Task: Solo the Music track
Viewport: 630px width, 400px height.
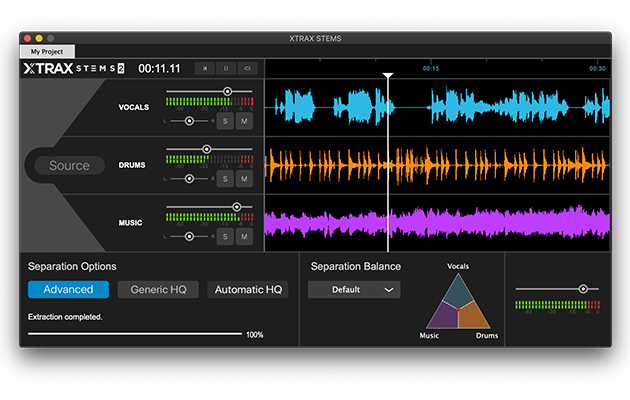Action: pos(225,237)
